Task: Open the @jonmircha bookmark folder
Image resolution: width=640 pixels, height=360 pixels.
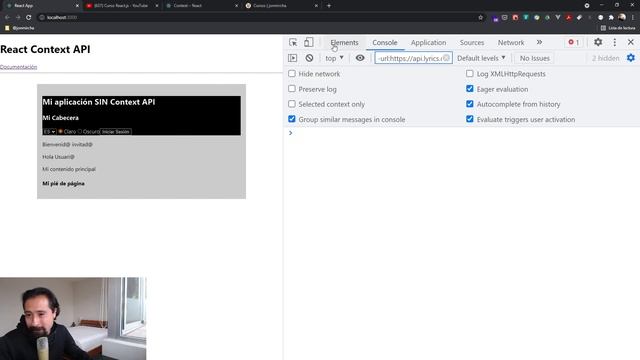Action: (x=20, y=28)
